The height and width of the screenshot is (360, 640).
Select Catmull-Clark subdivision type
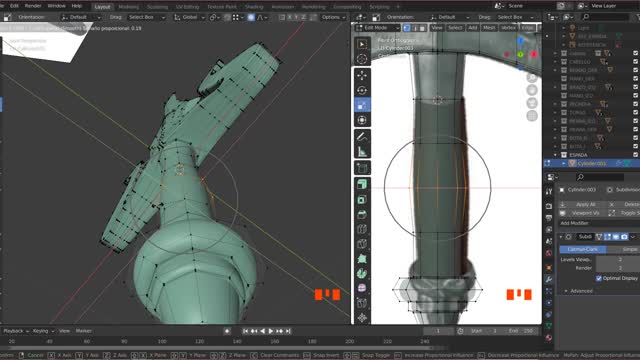coord(582,249)
